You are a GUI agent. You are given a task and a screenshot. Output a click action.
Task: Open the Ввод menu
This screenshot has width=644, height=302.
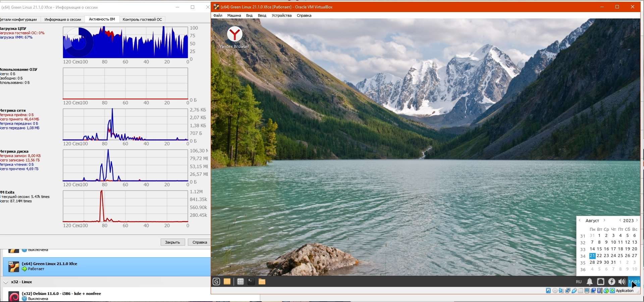(262, 15)
